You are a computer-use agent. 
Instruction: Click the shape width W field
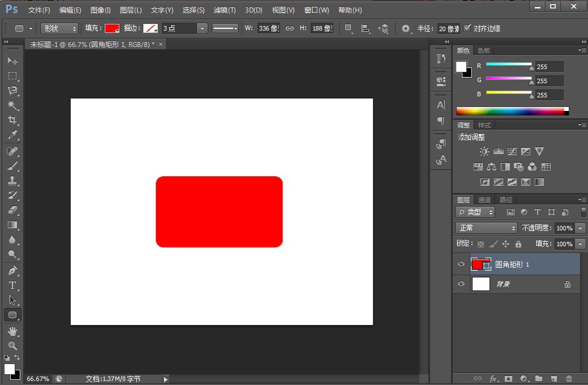click(268, 28)
